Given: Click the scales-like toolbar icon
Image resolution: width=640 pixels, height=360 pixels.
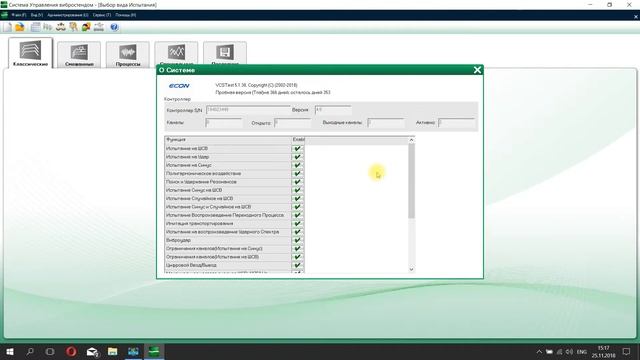Looking at the screenshot, I should pyautogui.click(x=61, y=27).
